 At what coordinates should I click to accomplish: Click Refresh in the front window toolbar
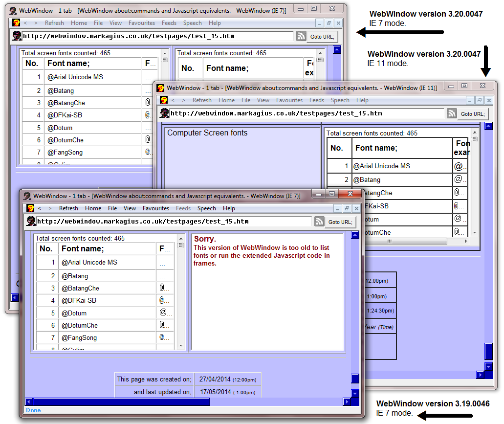(69, 208)
